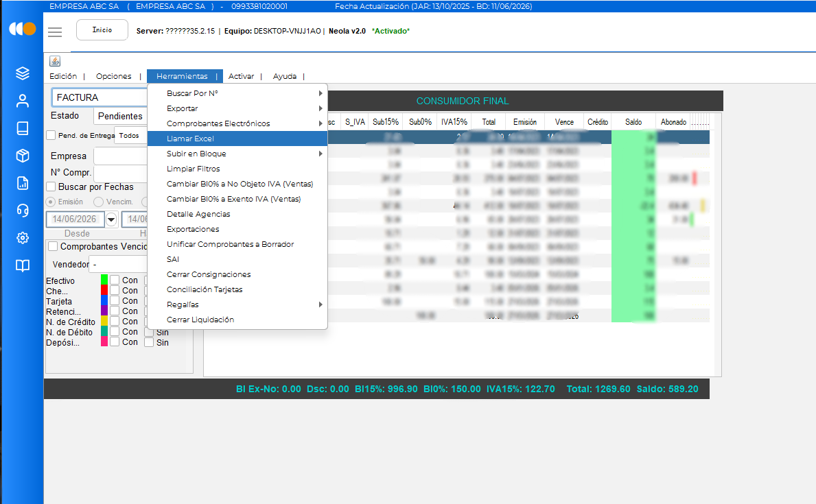
Task: Open the Opciones menu
Action: [x=113, y=76]
